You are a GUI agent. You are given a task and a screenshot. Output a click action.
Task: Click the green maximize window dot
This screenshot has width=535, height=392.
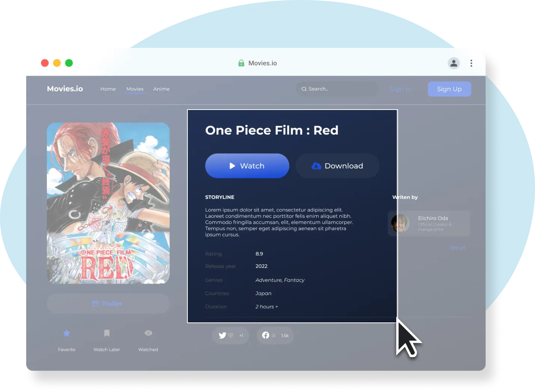point(69,63)
